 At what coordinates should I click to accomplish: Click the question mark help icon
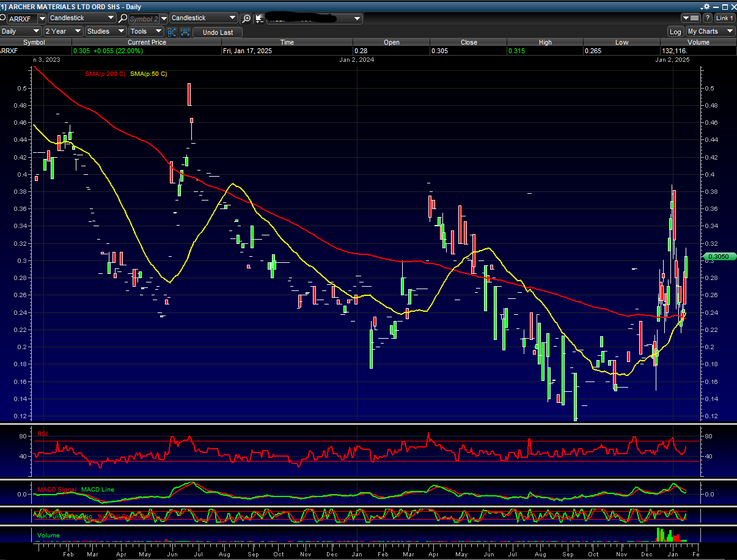click(x=708, y=18)
